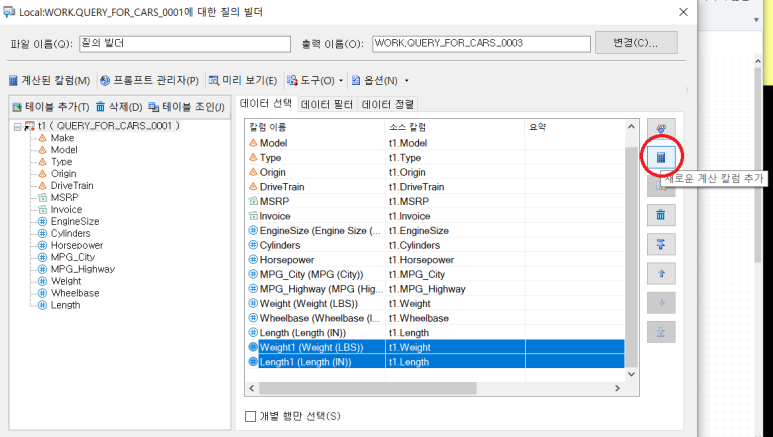Open the 프롬프트 관리자(P) tool
Viewport: 773px width, 437px height.
click(149, 80)
